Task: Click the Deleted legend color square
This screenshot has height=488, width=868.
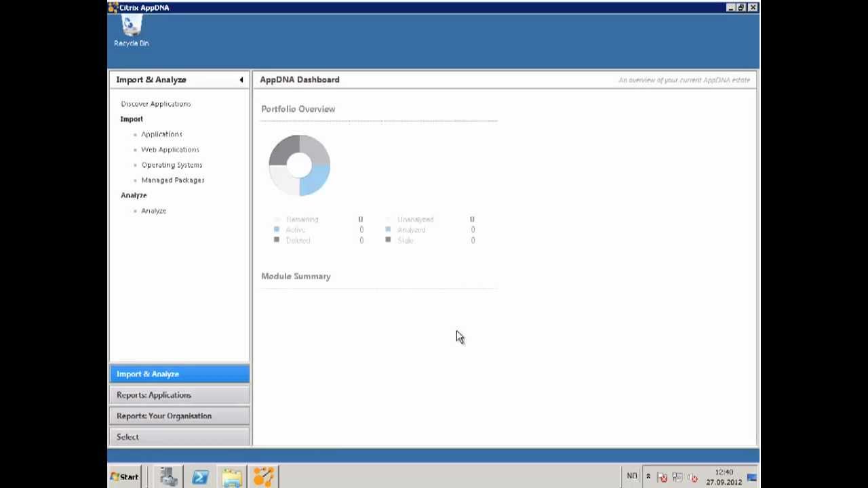Action: click(x=276, y=239)
